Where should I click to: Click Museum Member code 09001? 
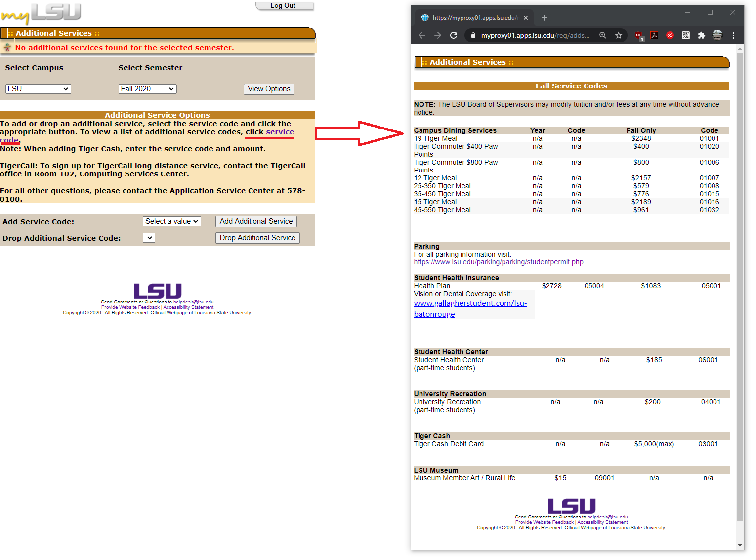604,478
